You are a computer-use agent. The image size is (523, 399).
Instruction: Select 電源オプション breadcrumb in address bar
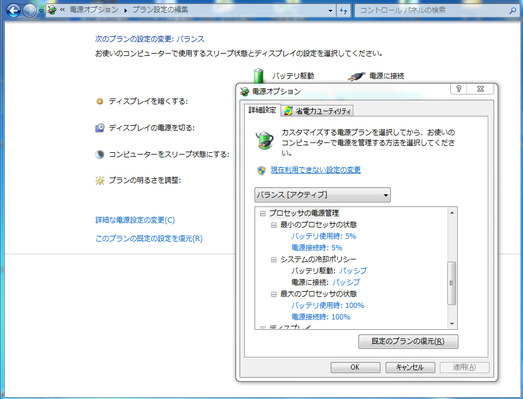pos(94,10)
